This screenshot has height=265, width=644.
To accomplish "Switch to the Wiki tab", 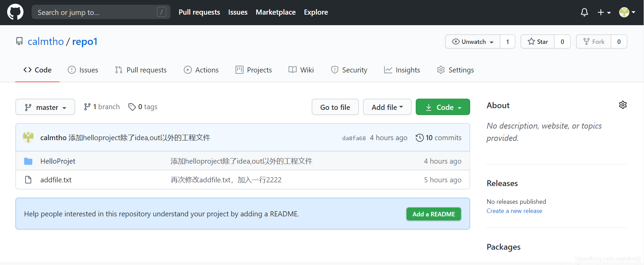I will (301, 70).
